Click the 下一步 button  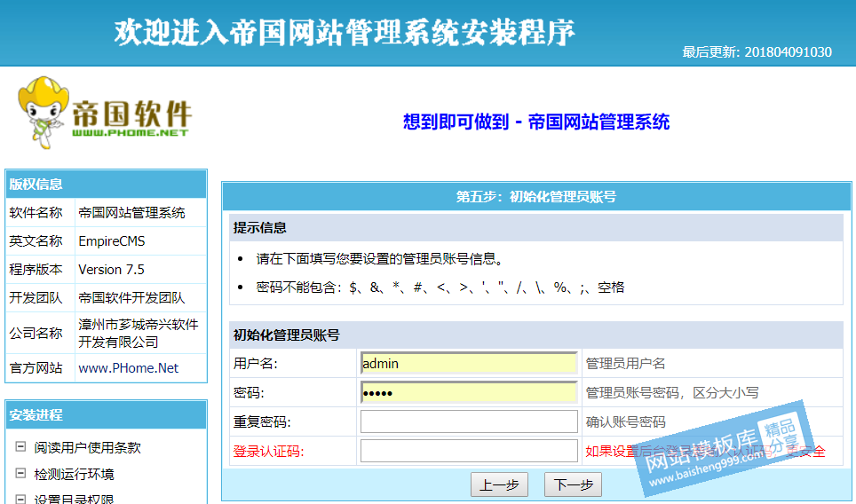573,484
